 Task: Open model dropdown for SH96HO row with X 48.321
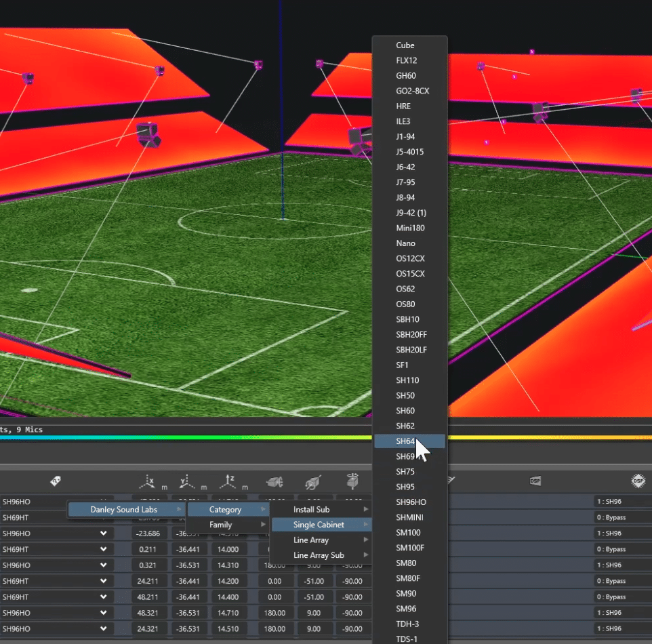tap(104, 612)
